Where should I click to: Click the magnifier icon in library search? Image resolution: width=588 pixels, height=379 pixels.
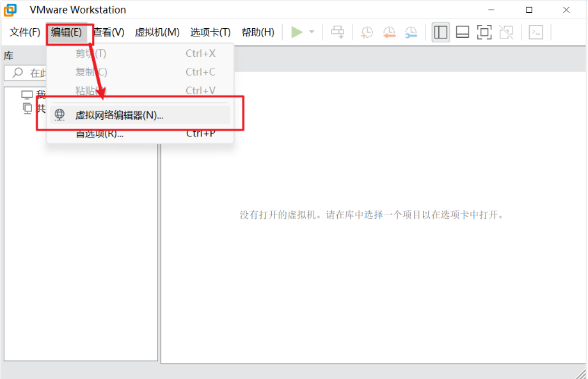pyautogui.click(x=17, y=72)
